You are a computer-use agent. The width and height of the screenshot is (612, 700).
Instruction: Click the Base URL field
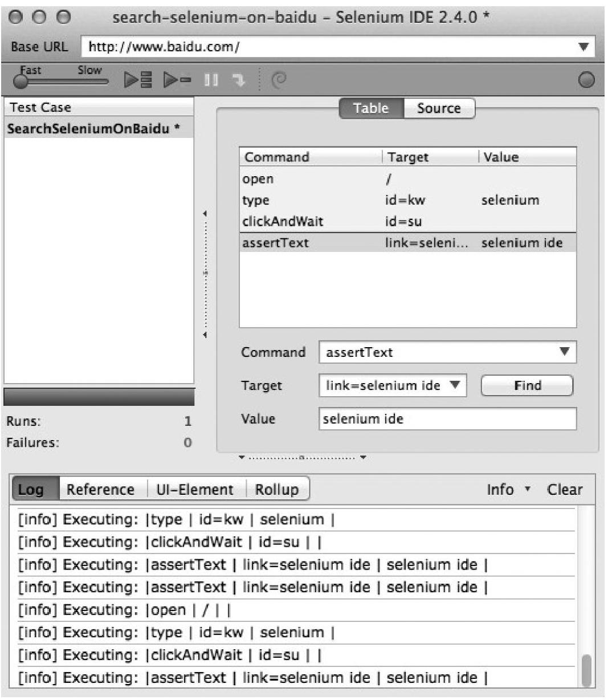pos(338,47)
